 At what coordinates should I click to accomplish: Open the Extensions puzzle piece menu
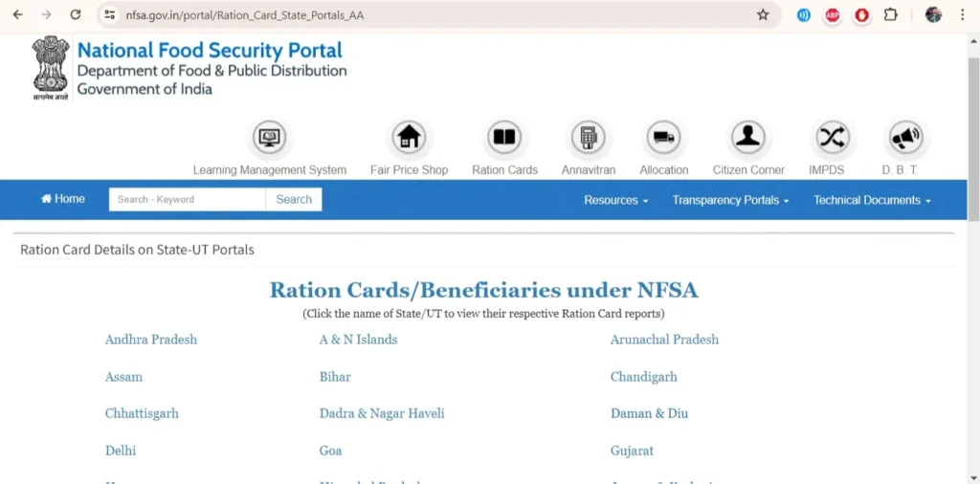coord(891,15)
